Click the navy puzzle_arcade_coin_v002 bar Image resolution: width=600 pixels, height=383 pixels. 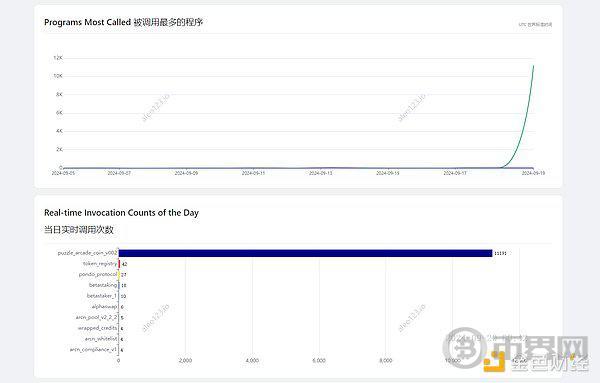305,253
